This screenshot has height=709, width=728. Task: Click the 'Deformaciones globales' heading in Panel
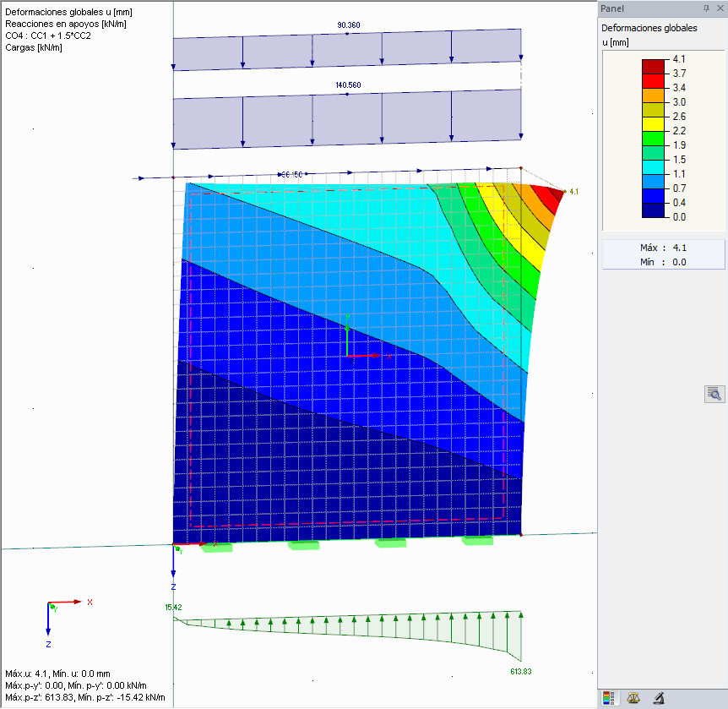tap(649, 28)
